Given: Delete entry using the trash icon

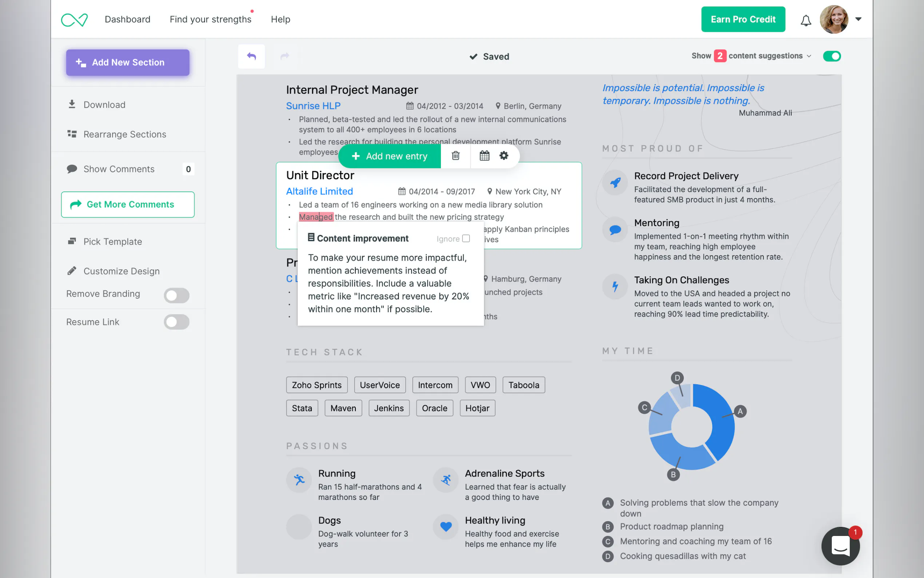Looking at the screenshot, I should click(x=455, y=155).
